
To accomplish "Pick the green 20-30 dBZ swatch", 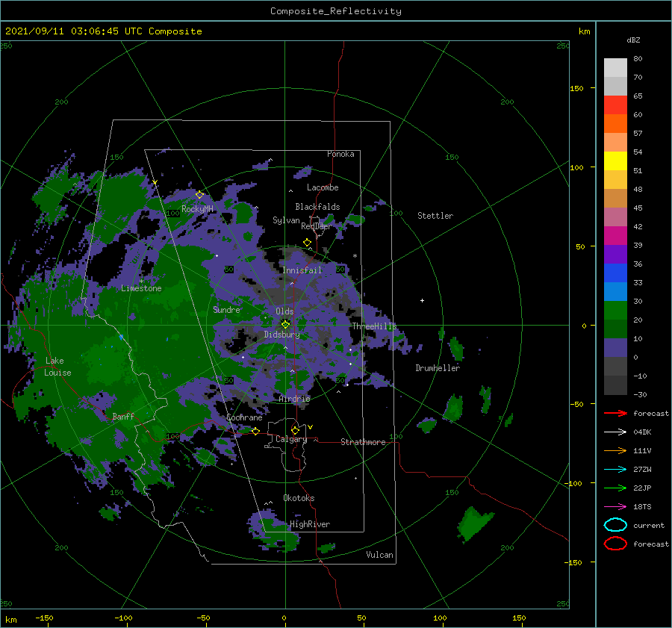I will point(615,311).
